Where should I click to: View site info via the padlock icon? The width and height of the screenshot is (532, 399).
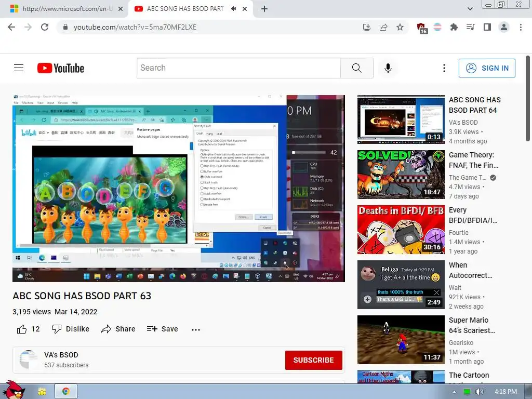point(65,27)
